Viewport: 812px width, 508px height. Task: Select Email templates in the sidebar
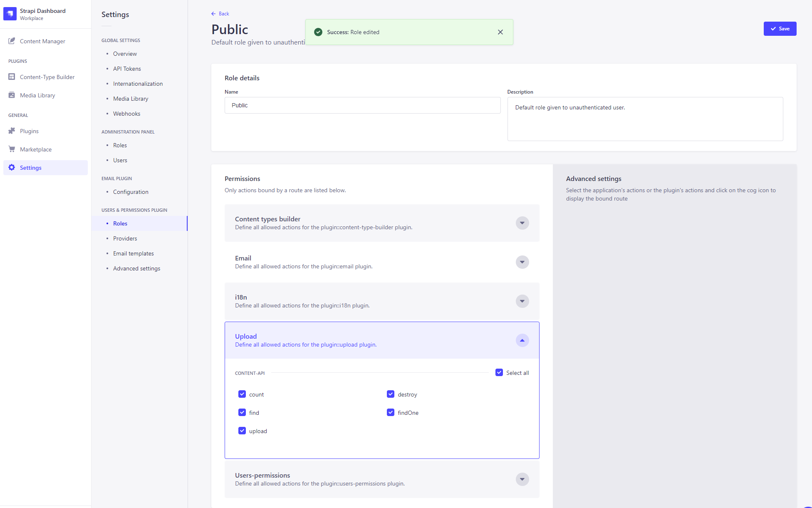pos(134,253)
